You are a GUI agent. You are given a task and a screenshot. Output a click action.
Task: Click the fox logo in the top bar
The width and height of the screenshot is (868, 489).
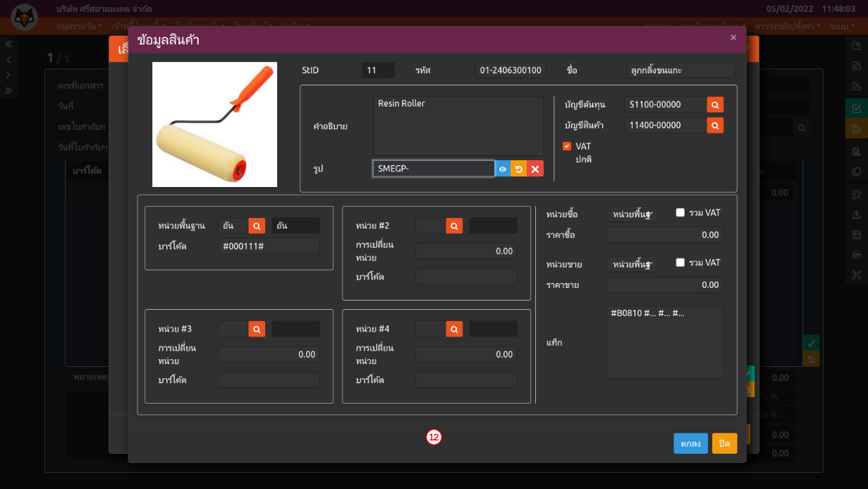[x=25, y=17]
